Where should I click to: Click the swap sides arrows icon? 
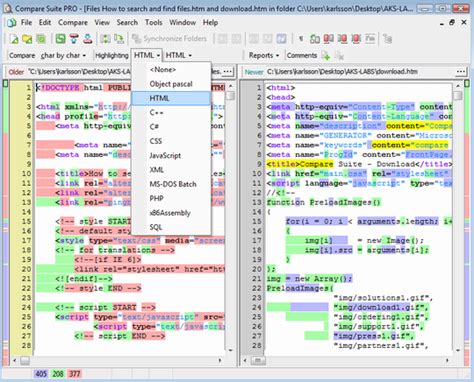[x=105, y=39]
